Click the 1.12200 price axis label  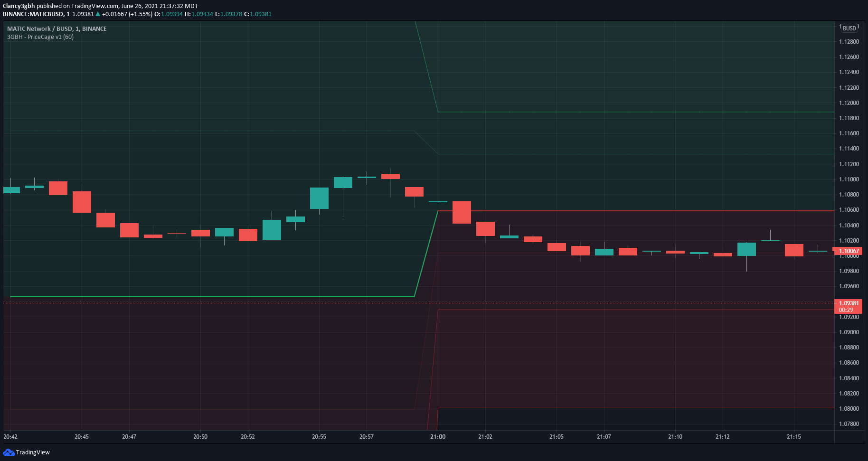tap(849, 88)
